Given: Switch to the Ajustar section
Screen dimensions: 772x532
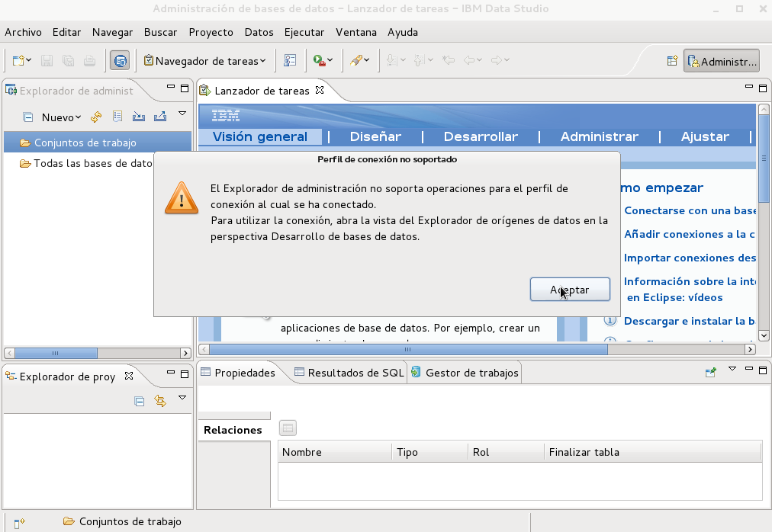Looking at the screenshot, I should (x=705, y=137).
